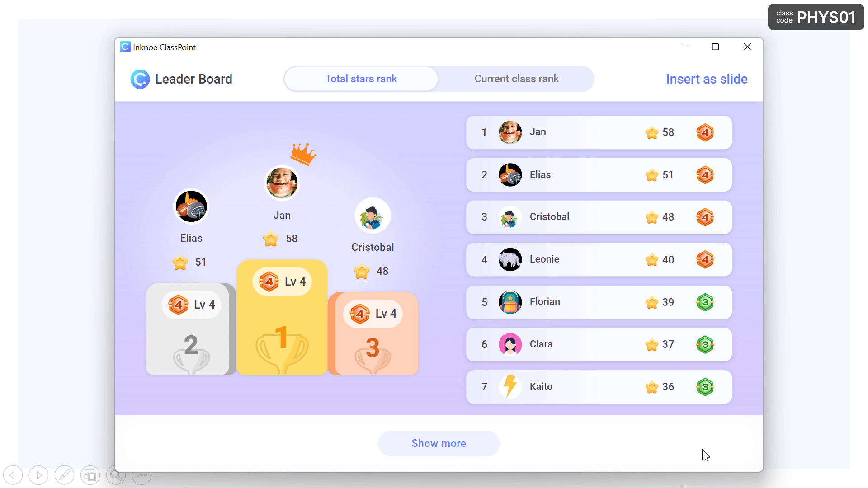The image size is (868, 488).
Task: Switch to Total stars rank tab
Action: (x=361, y=79)
